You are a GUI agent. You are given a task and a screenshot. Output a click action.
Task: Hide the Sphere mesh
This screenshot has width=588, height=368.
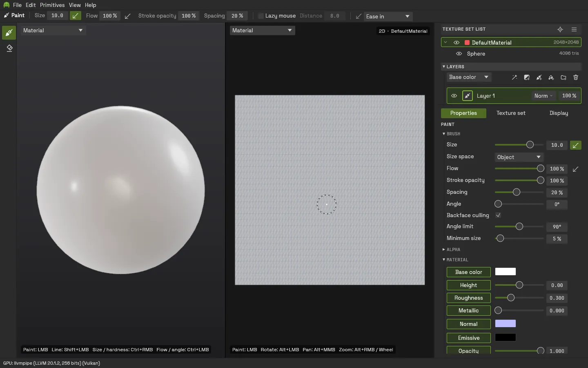459,54
